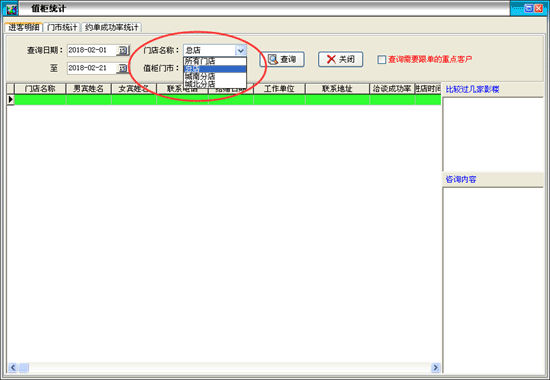The height and width of the screenshot is (380, 550).
Task: Click the application icon in title bar
Action: tap(11, 9)
